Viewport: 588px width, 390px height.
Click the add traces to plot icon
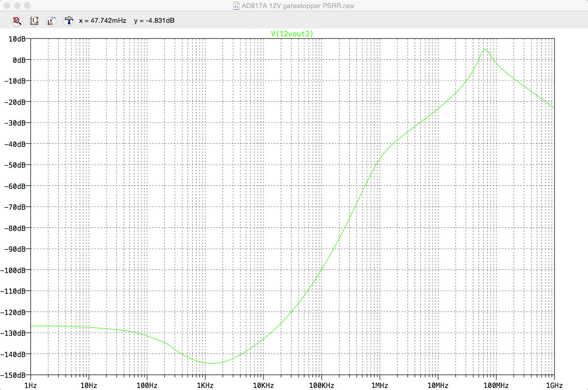click(x=51, y=21)
